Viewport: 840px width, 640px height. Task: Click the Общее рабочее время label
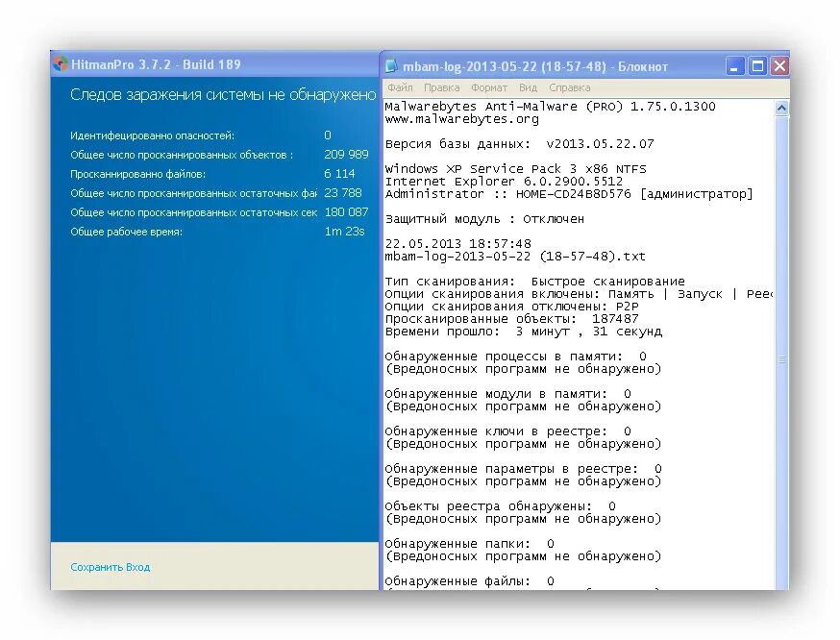point(127,232)
